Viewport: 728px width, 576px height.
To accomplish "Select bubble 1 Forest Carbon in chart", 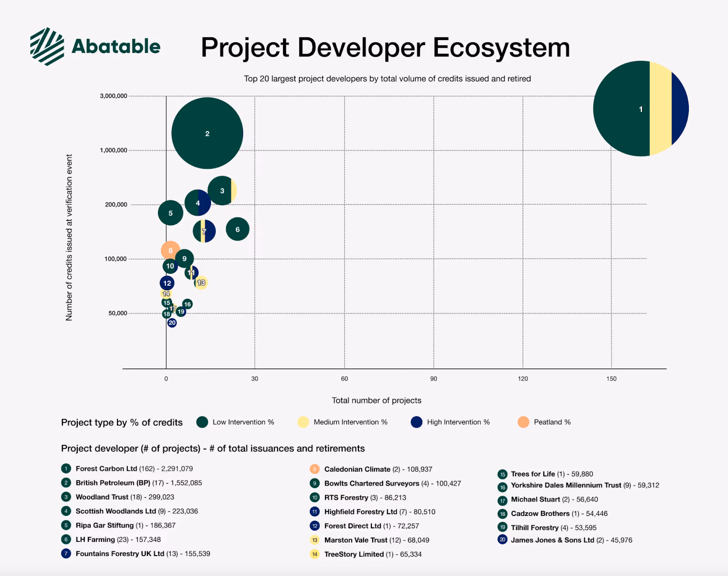I will 641,109.
